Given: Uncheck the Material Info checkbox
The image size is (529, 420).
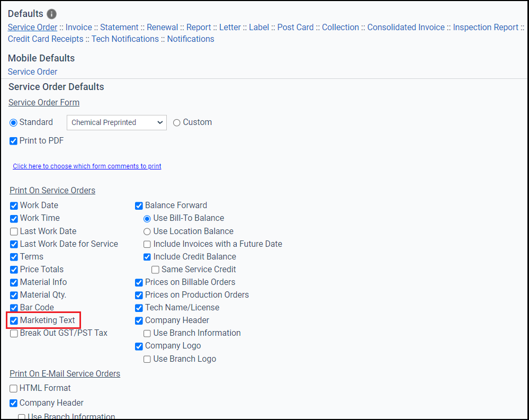Looking at the screenshot, I should click(14, 282).
